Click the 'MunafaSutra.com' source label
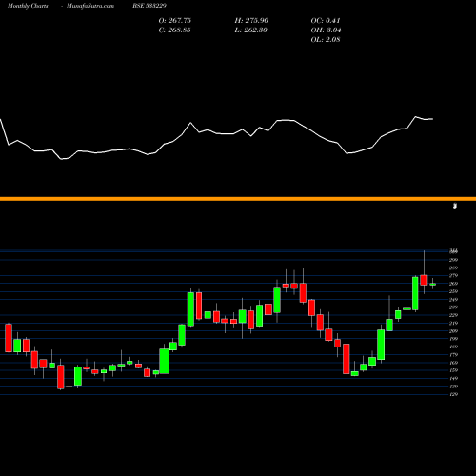This screenshot has height=476, width=476. 90,6
